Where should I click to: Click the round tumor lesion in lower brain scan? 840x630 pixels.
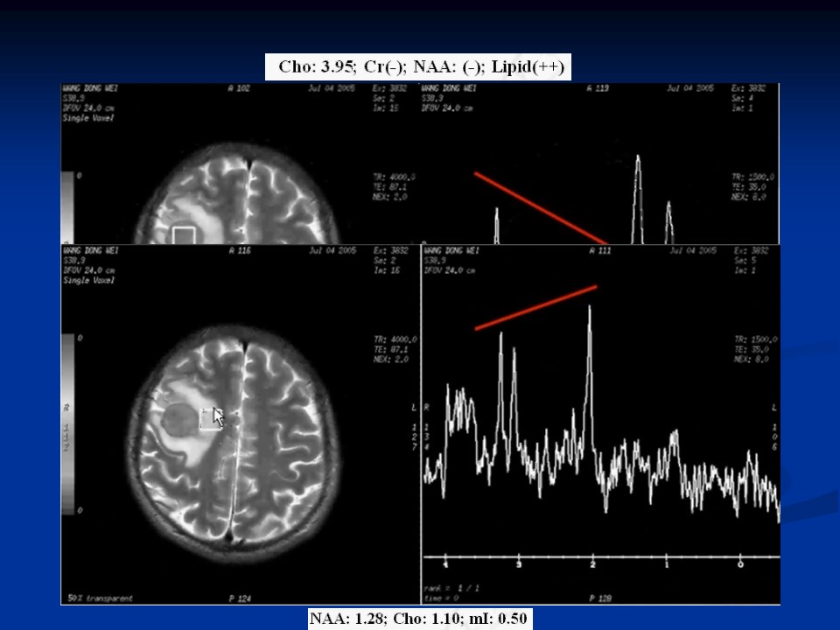click(x=179, y=422)
